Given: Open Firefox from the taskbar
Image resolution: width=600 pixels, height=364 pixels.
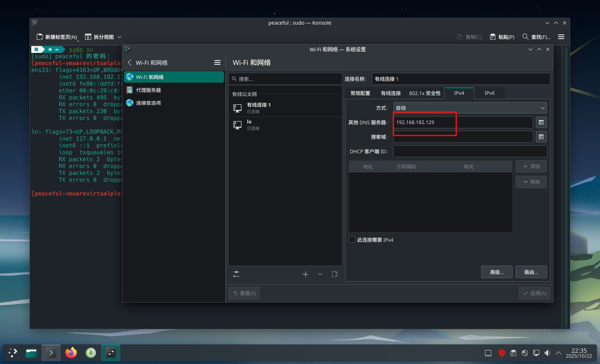Looking at the screenshot, I should [71, 353].
